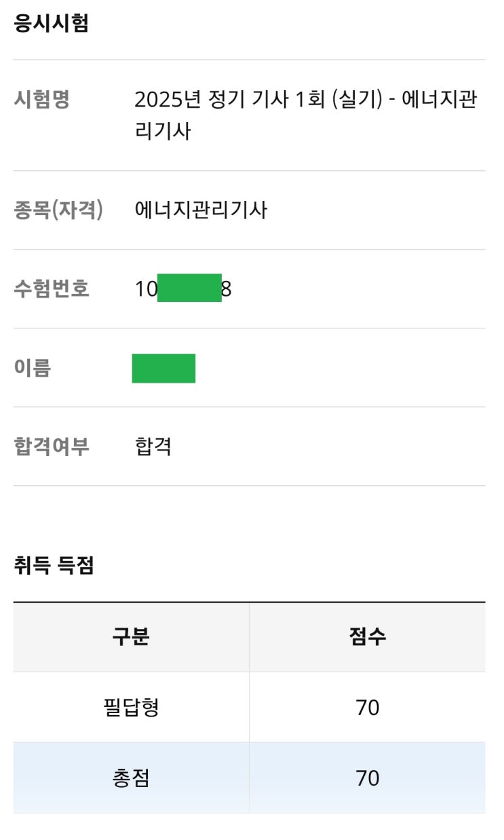Click the trailing 8 of exam number
The height and width of the screenshot is (840, 504).
[227, 289]
